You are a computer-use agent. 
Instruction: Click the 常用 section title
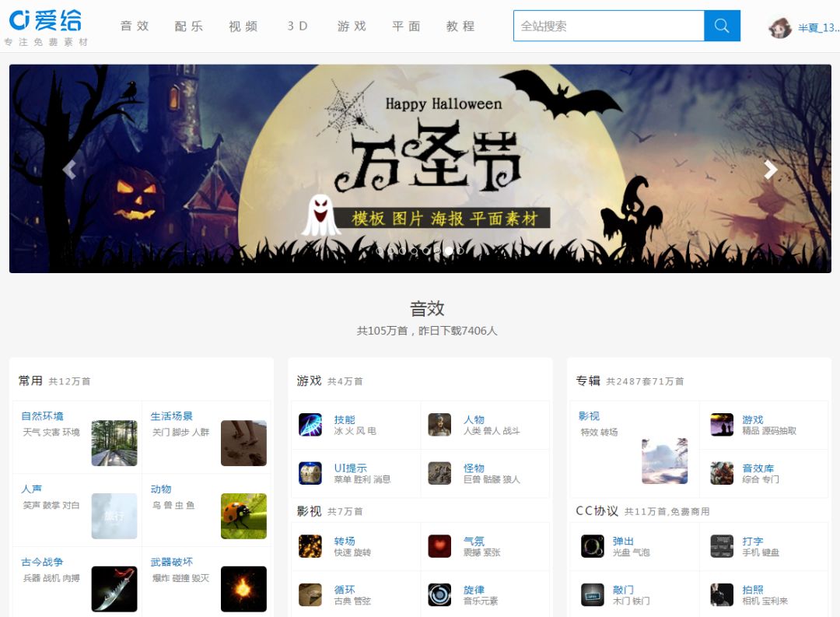30,380
